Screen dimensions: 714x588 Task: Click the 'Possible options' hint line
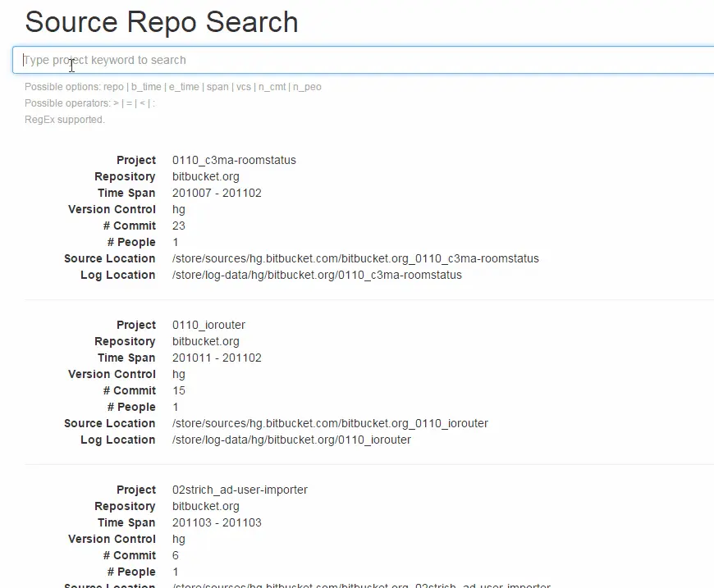pos(173,87)
